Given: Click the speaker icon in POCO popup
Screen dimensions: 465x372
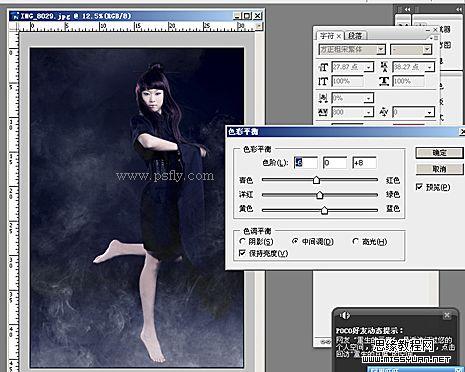Looking at the screenshot, I should [345, 315].
